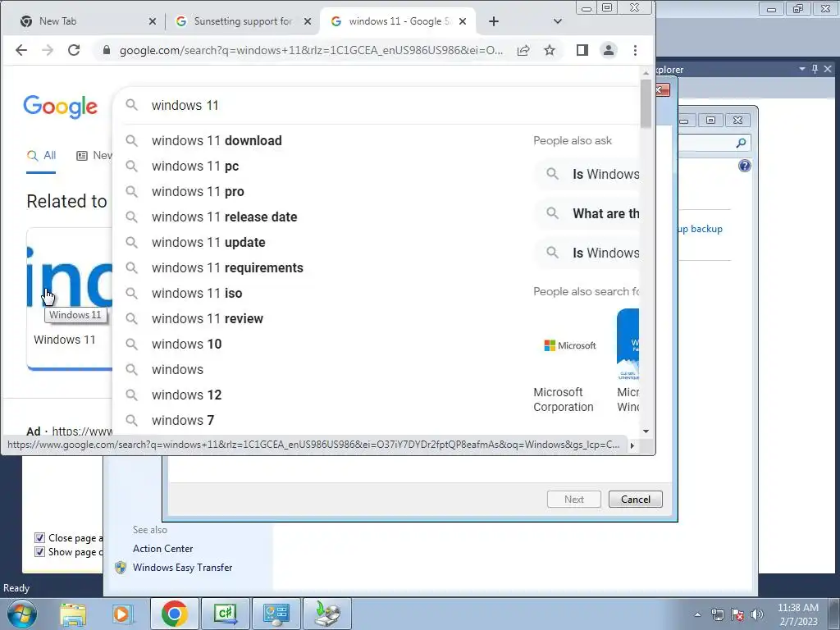
Task: Open Action Center link
Action: [163, 549]
